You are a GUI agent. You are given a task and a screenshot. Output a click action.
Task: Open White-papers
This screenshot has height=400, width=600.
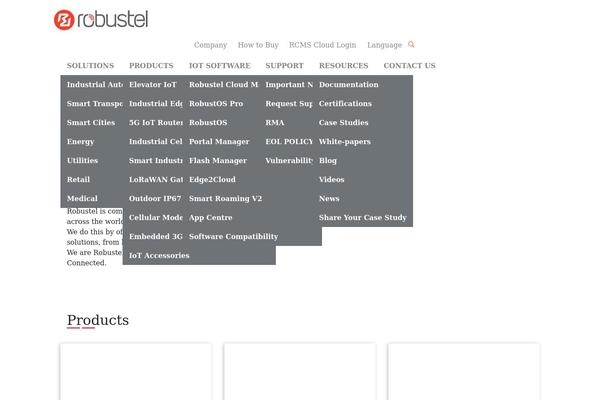pyautogui.click(x=345, y=142)
